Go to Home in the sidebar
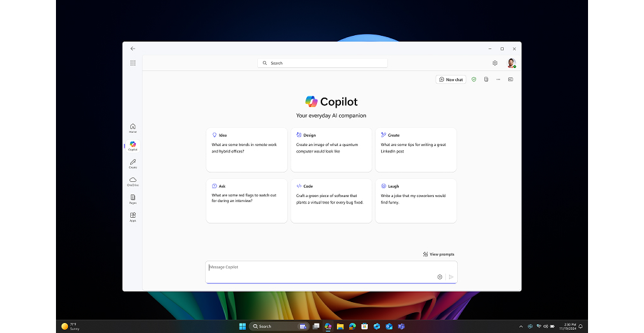The width and height of the screenshot is (644, 333). click(133, 128)
